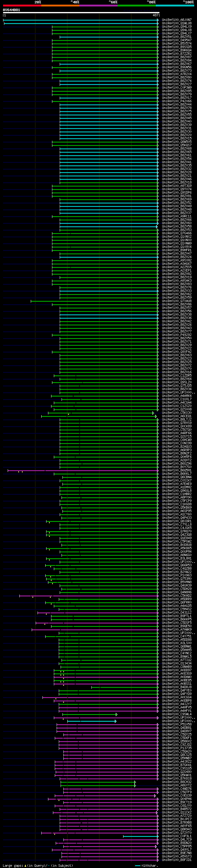Select UniRef100_B9HFR1 label
The image size is (197, 868).
(176, 250)
